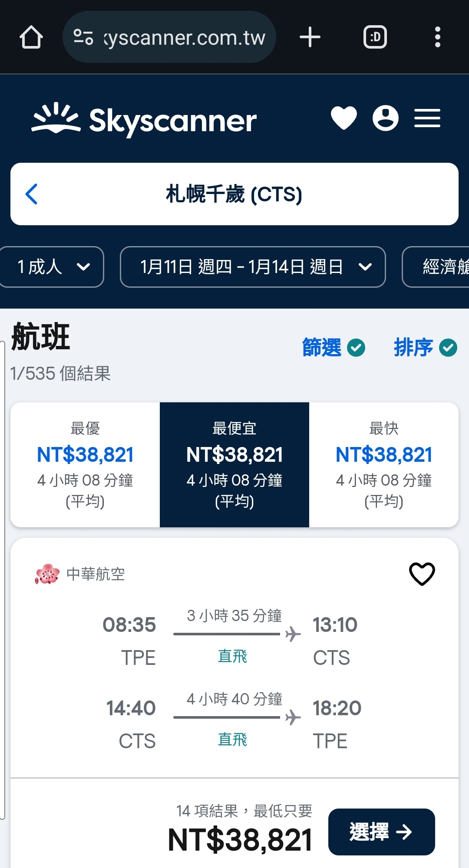Open the 篩選 filter options
Screen dimensions: 469x868
coord(334,348)
